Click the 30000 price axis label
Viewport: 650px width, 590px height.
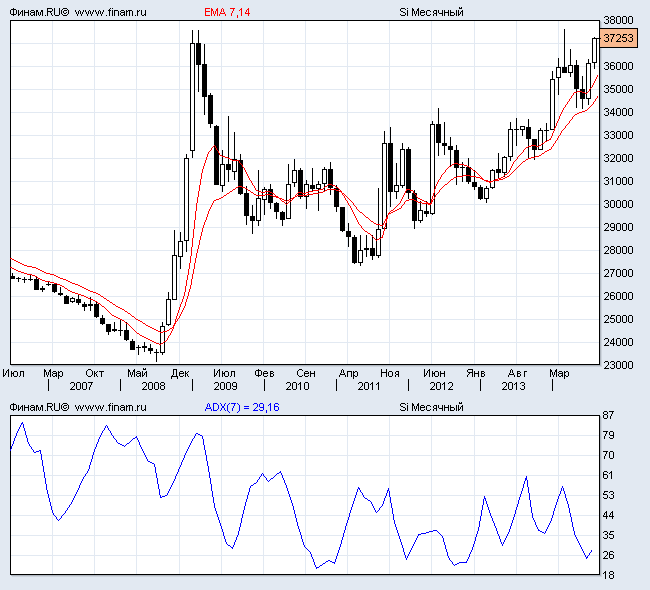pyautogui.click(x=620, y=204)
